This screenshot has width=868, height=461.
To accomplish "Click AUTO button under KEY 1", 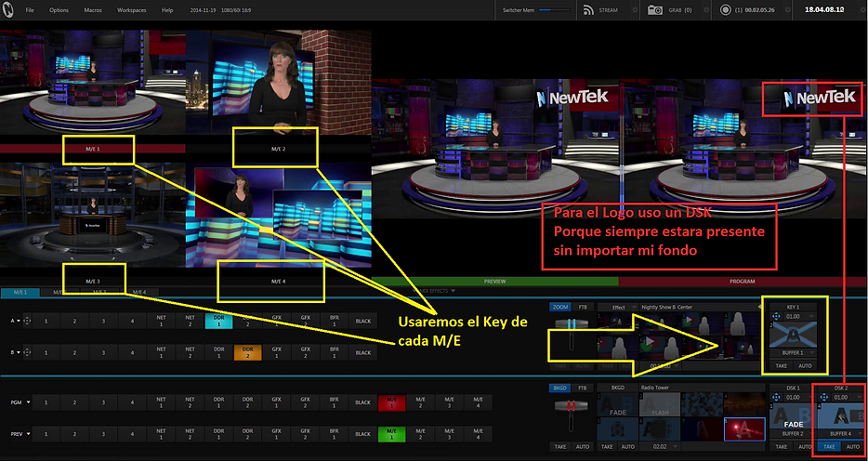I will pos(806,366).
